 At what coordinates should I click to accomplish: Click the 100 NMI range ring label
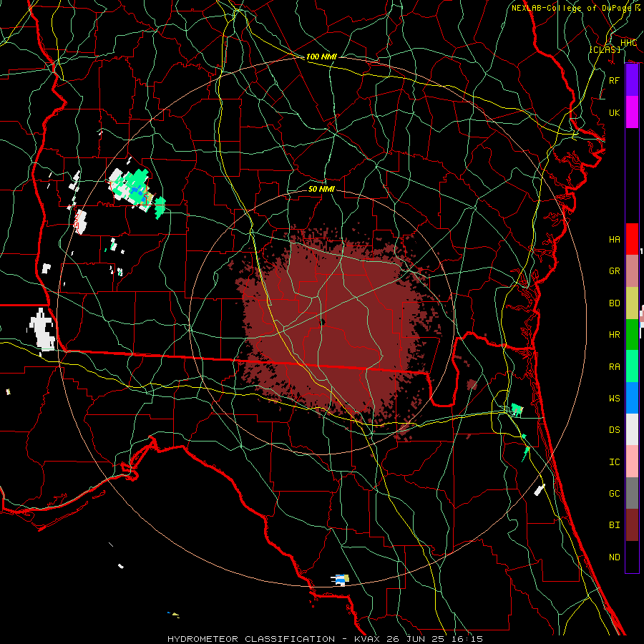coord(321,57)
